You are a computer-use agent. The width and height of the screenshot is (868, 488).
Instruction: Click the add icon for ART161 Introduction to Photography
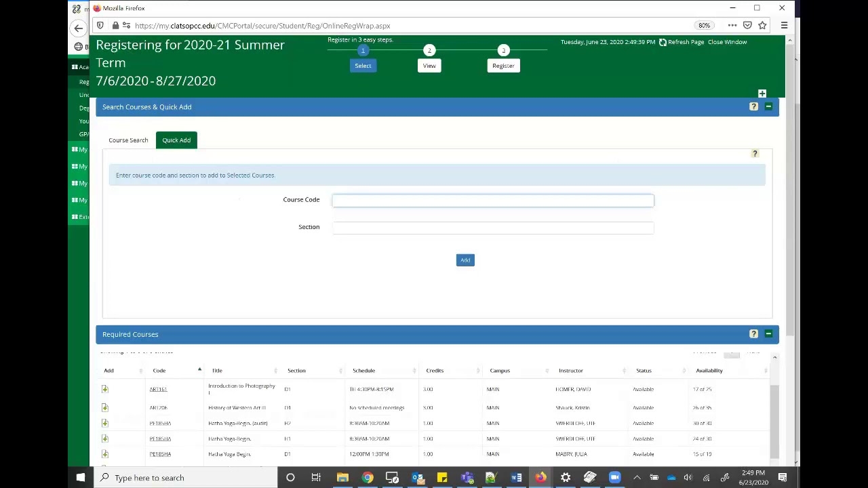(x=104, y=388)
